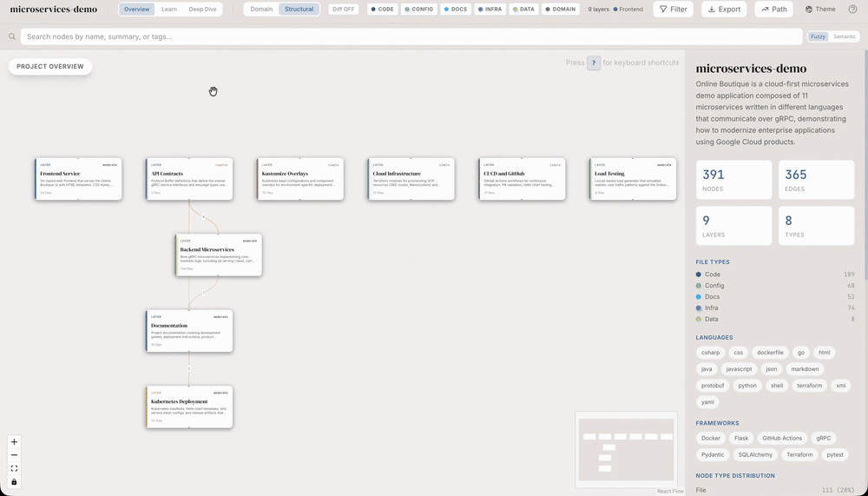
Task: Zoom out with the minus control
Action: click(15, 455)
